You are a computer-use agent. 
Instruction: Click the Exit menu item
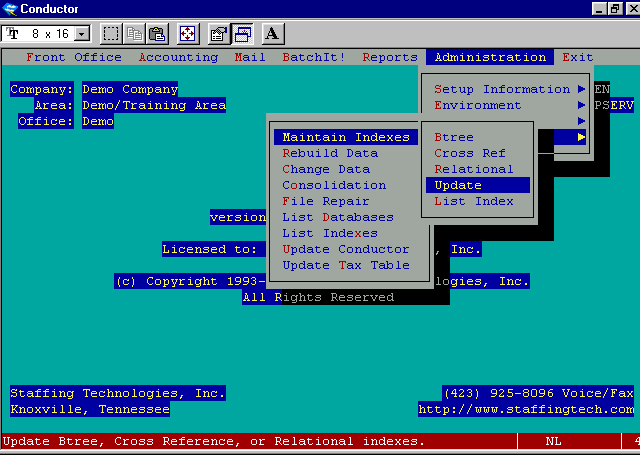(578, 57)
